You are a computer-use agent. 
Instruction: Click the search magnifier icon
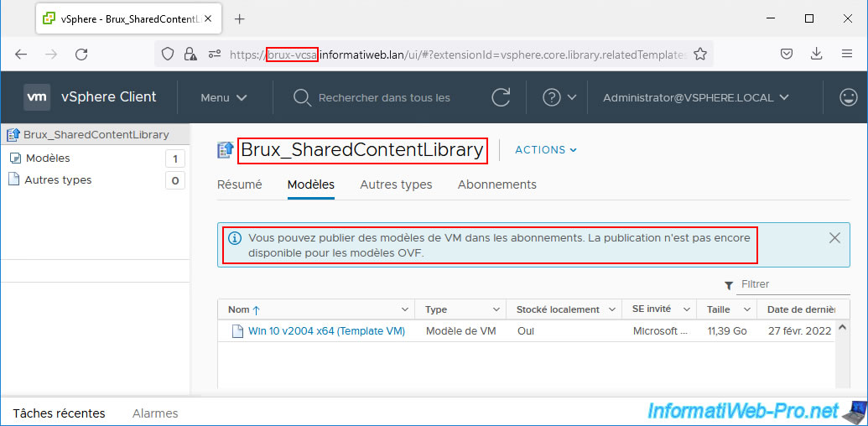click(x=302, y=98)
